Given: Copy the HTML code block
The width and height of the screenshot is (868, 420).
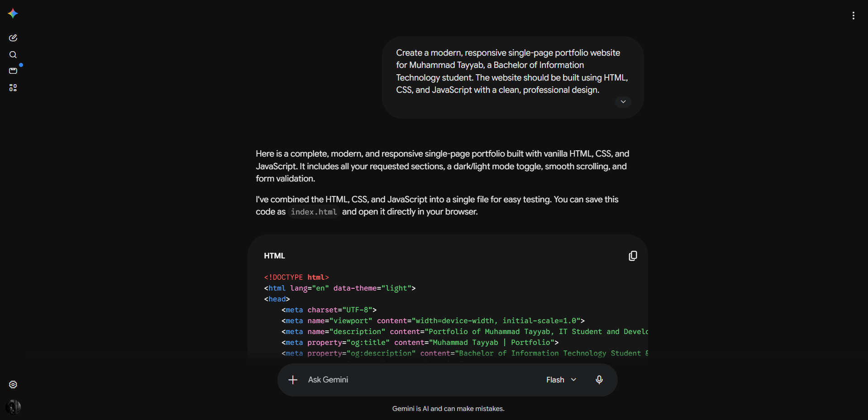Looking at the screenshot, I should tap(633, 256).
